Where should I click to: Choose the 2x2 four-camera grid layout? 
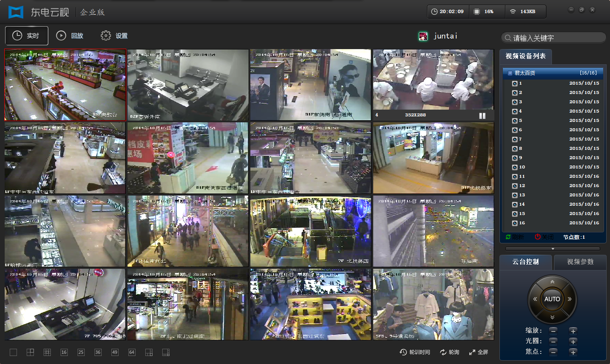[30, 352]
